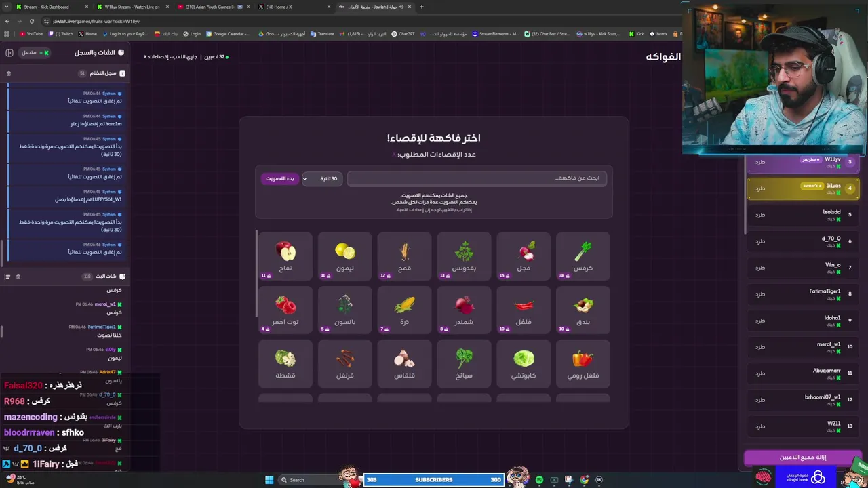Switch to Stream - Kick Dashboard tab
This screenshot has width=868, height=488.
(x=53, y=7)
